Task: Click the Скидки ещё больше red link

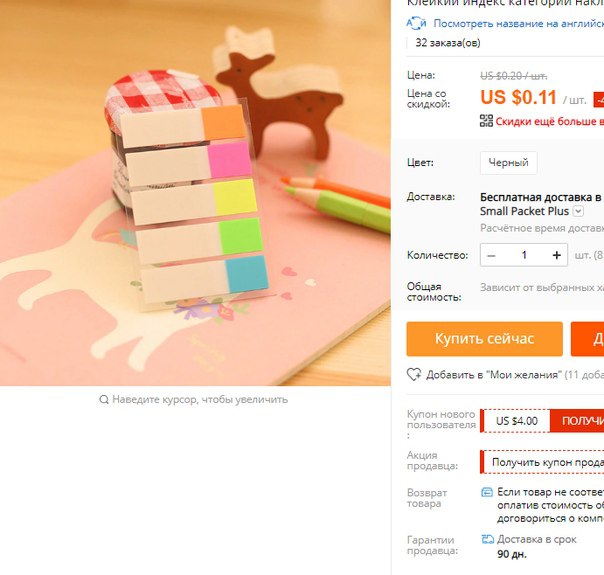Action: [550, 121]
